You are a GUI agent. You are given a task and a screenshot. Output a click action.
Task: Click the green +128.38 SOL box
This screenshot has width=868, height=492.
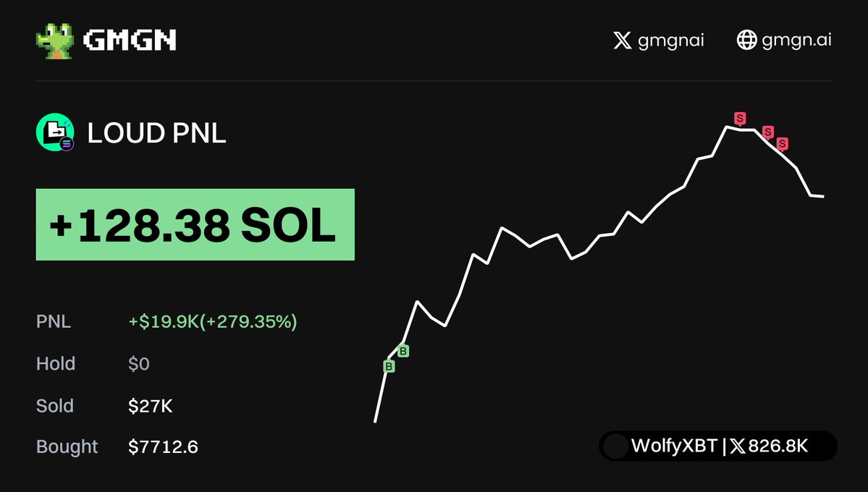pyautogui.click(x=195, y=225)
